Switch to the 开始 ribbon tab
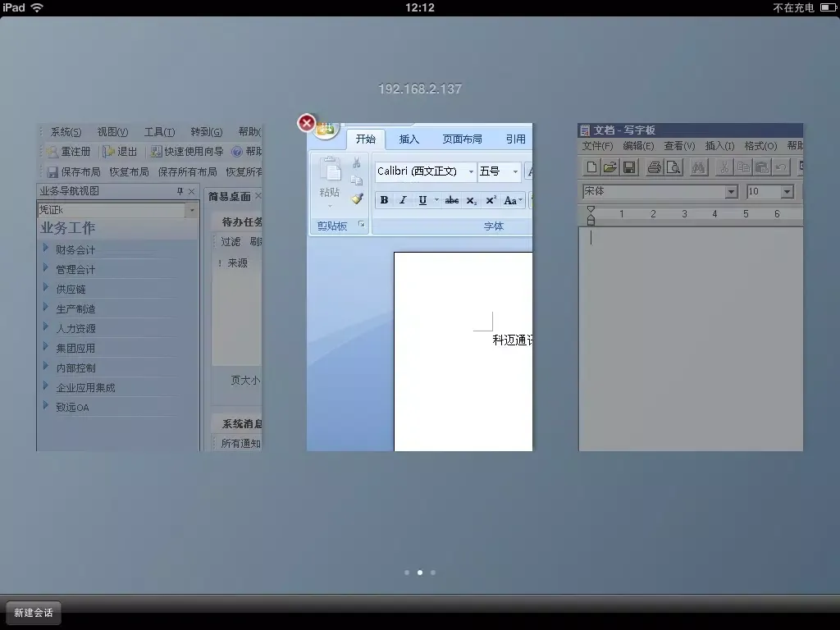Viewport: 840px width, 630px height. (366, 139)
